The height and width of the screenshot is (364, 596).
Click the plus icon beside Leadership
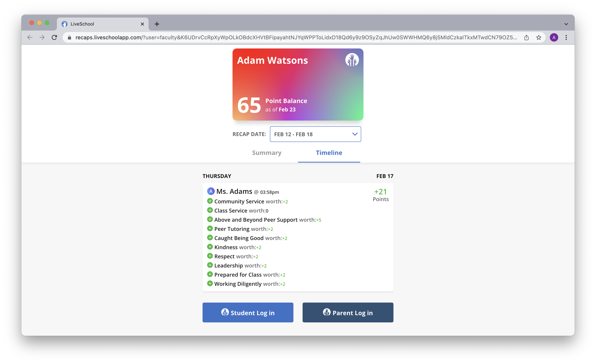(210, 265)
